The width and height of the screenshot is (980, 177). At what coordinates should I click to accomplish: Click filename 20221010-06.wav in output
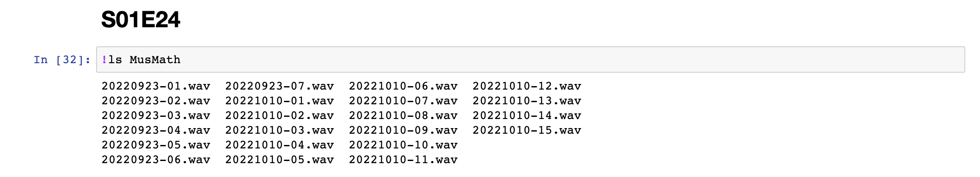pos(404,86)
